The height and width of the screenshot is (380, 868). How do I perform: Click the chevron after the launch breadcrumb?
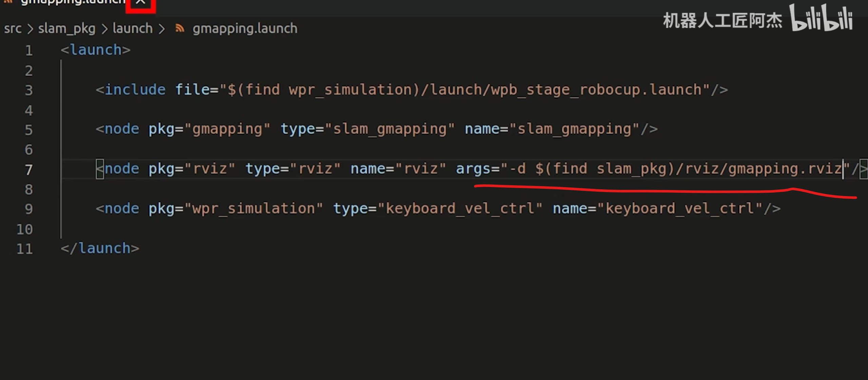click(162, 29)
